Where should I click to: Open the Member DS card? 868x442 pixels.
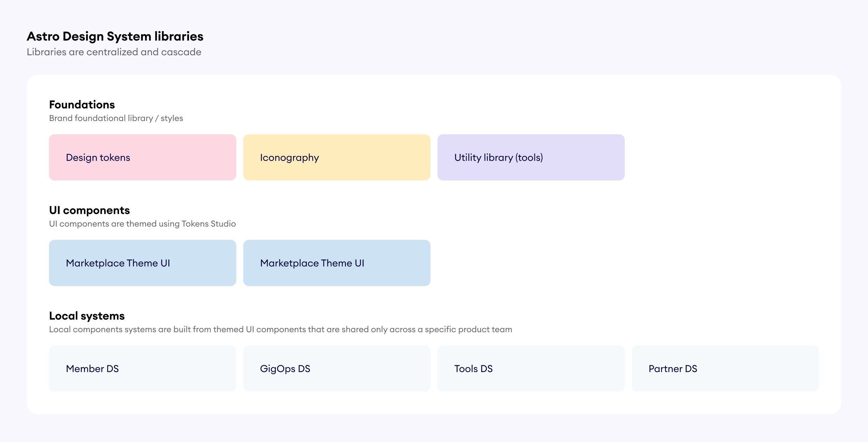tap(142, 369)
